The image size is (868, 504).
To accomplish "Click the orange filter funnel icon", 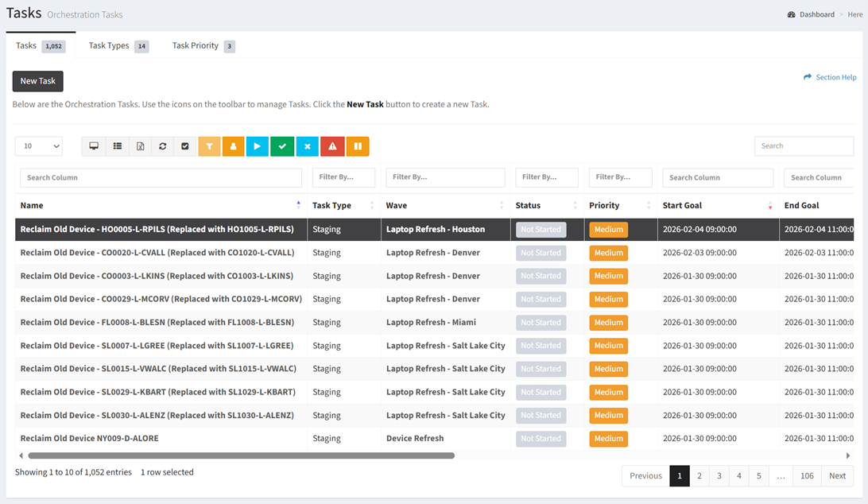I will [210, 146].
